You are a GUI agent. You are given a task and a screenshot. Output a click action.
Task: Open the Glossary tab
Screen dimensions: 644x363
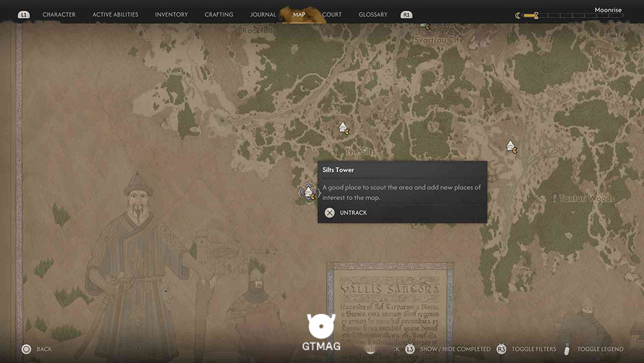[x=373, y=14]
